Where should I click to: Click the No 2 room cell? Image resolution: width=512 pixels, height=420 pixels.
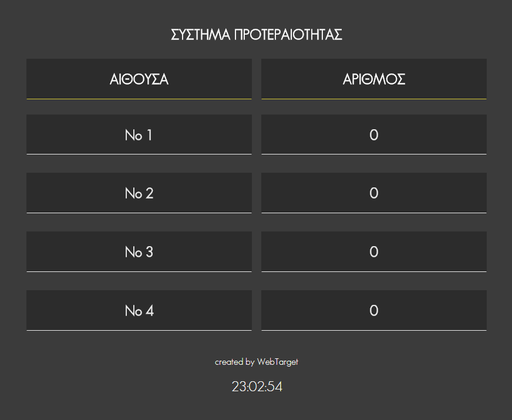[139, 193]
